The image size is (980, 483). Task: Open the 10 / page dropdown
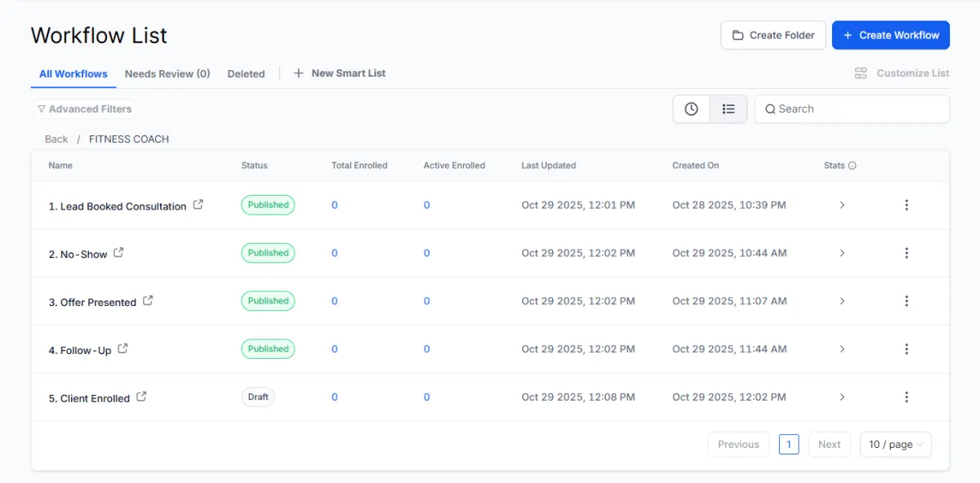(x=895, y=445)
